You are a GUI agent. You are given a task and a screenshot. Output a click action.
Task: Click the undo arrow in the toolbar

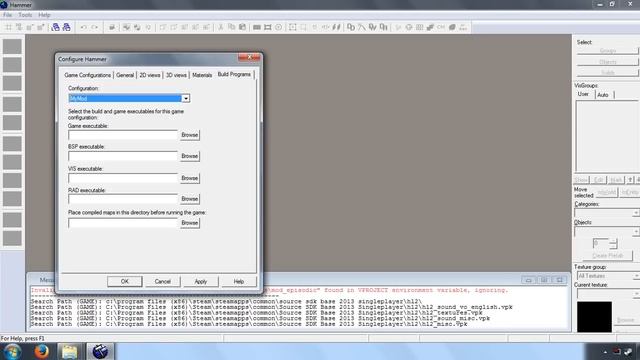pyautogui.click(x=84, y=27)
